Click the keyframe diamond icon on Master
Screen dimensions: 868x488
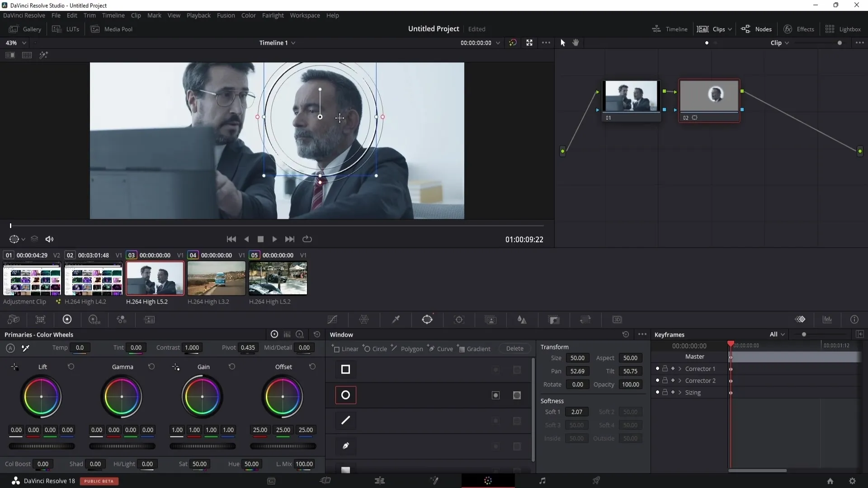(731, 357)
